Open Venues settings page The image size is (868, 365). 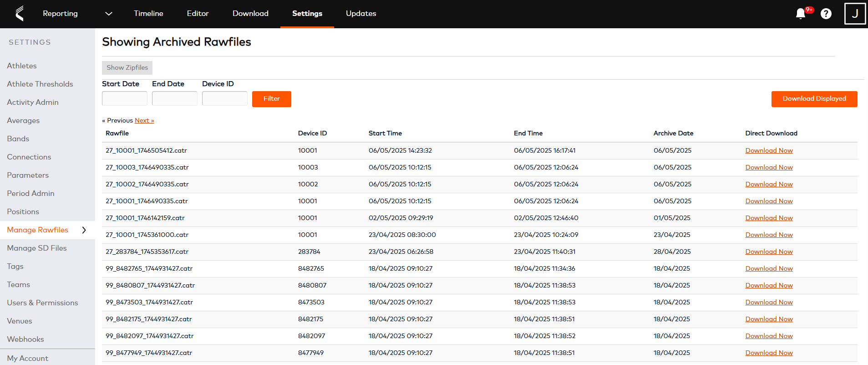[20, 321]
